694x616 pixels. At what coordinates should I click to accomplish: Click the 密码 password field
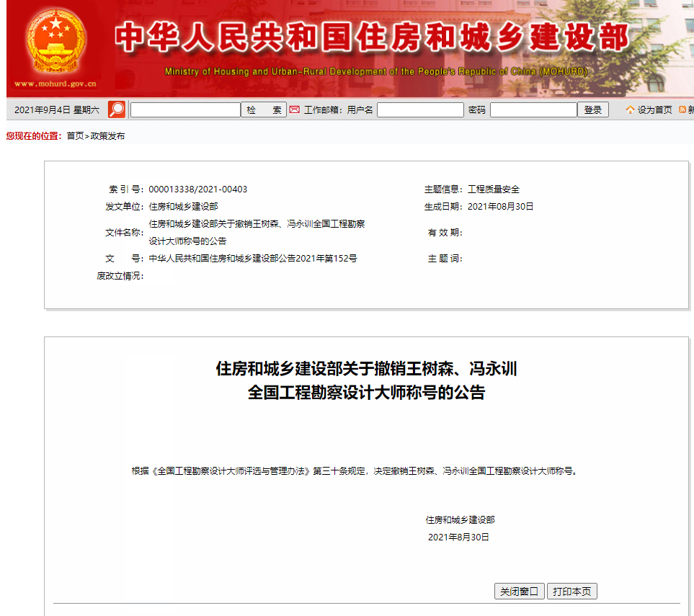(533, 110)
